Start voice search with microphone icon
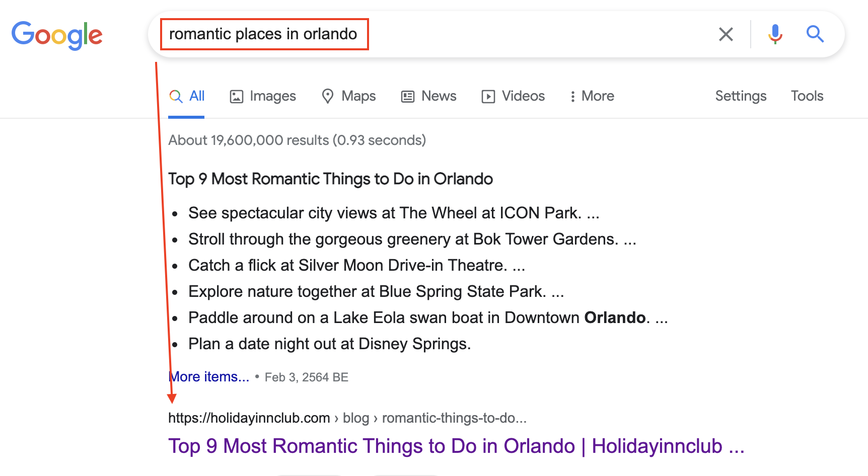This screenshot has height=476, width=868. click(775, 34)
